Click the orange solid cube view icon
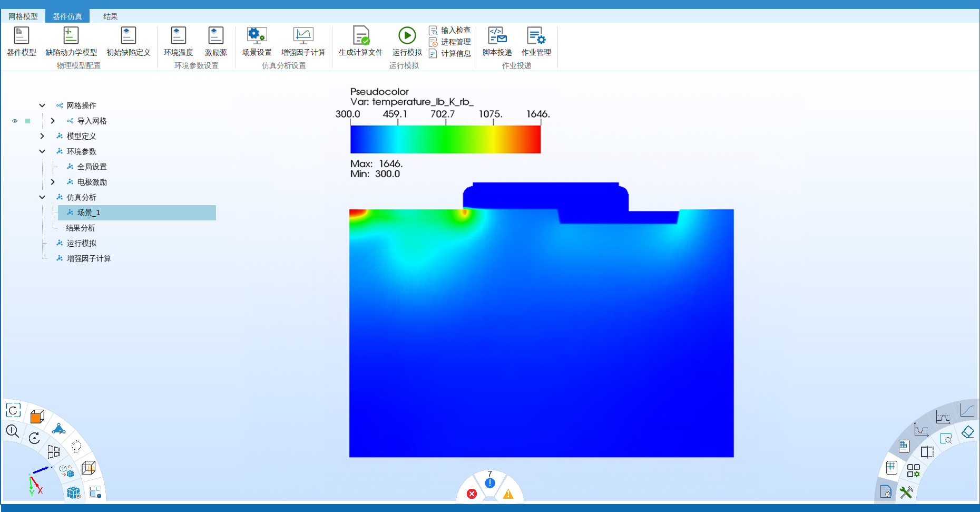Image resolution: width=980 pixels, height=512 pixels. click(x=37, y=417)
